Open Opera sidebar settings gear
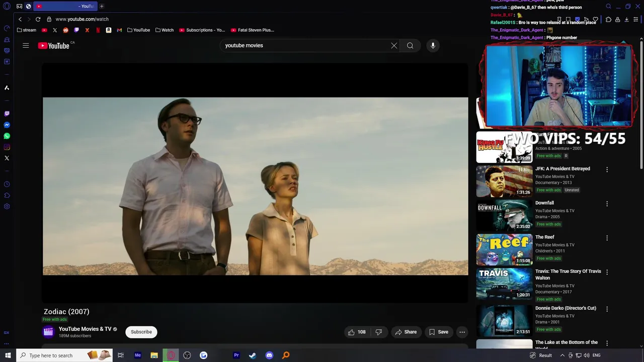Viewport: 644px width, 362px height. [x=7, y=207]
